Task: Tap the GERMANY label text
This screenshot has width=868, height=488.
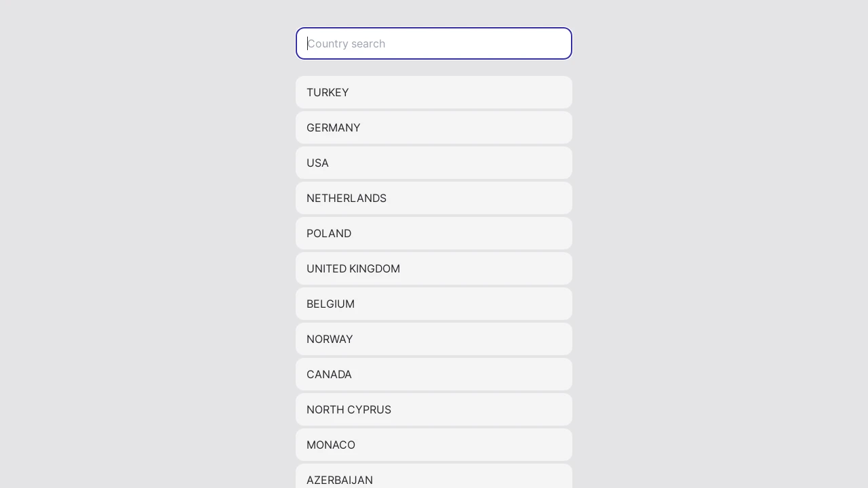Action: [x=334, y=127]
